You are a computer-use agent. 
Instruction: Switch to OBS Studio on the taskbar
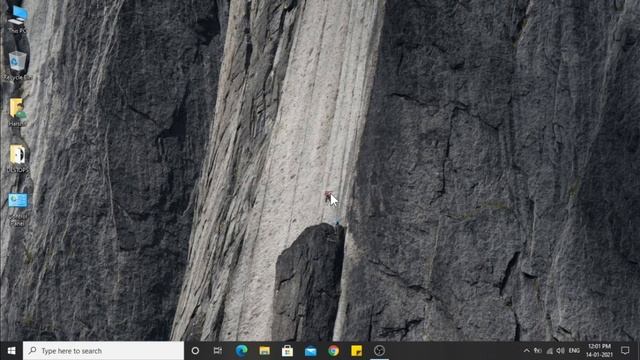379,351
